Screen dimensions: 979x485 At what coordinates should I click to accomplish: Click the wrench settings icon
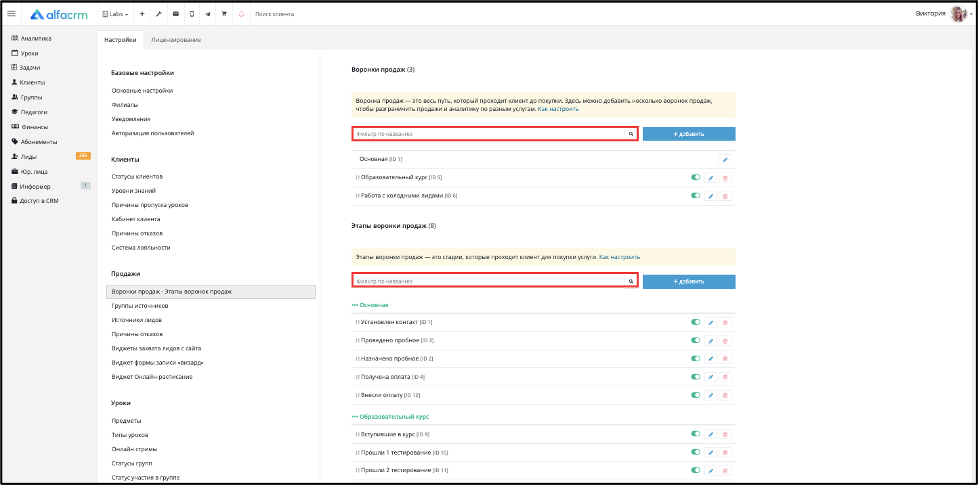[159, 14]
